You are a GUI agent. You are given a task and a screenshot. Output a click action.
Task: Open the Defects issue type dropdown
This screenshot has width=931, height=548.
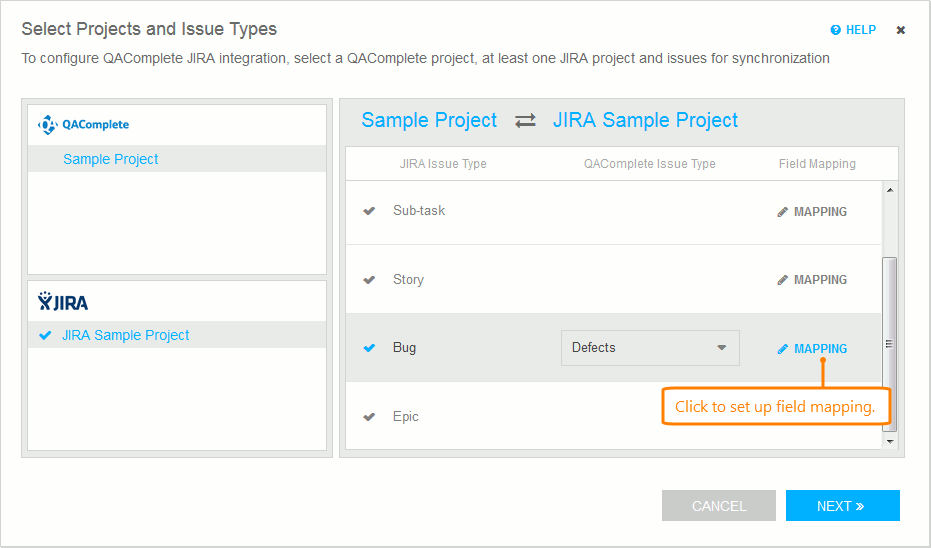pyautogui.click(x=650, y=348)
